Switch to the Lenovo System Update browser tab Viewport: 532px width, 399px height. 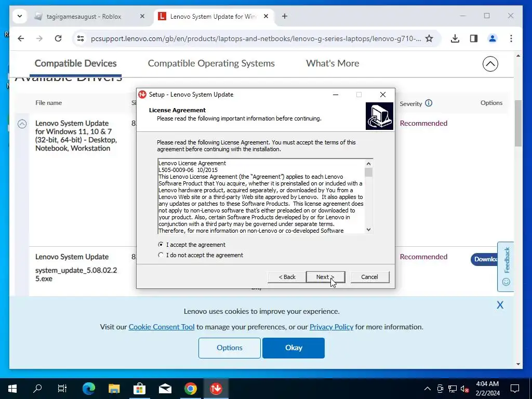[213, 16]
